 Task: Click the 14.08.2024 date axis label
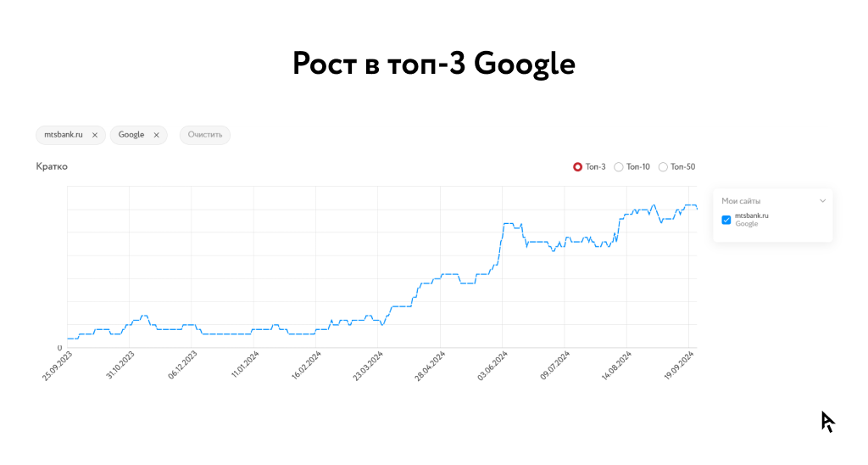[615, 366]
